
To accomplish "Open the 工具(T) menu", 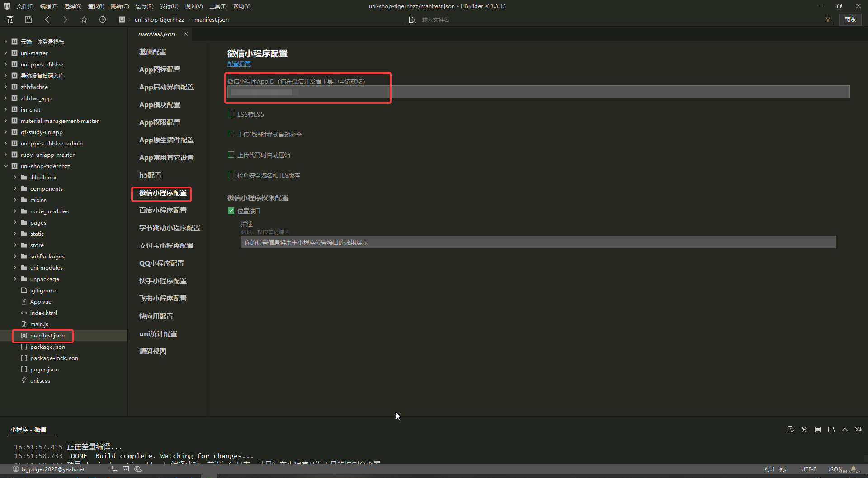I will tap(218, 6).
